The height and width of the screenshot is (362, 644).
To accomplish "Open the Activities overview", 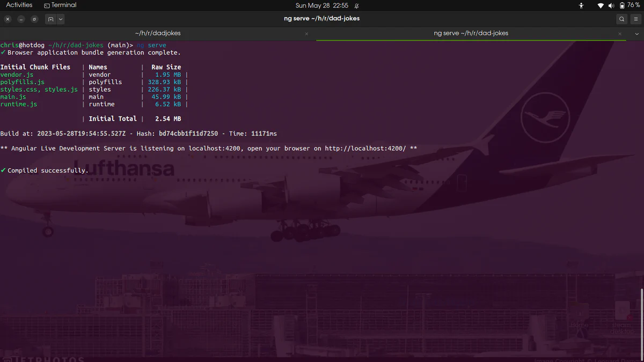I will point(19,5).
